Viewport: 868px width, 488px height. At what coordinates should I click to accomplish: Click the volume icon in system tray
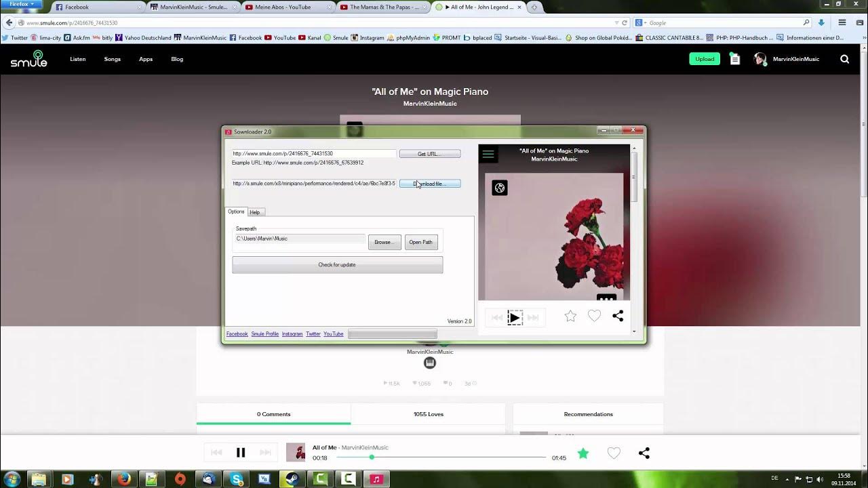click(820, 479)
